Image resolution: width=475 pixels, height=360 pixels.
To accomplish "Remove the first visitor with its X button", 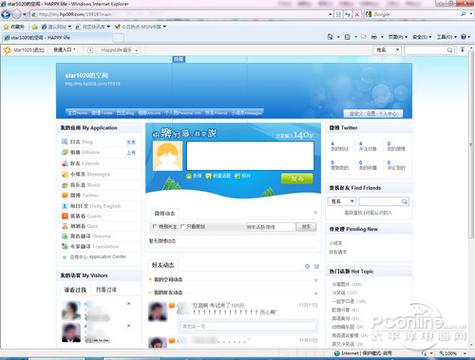I will tap(129, 304).
